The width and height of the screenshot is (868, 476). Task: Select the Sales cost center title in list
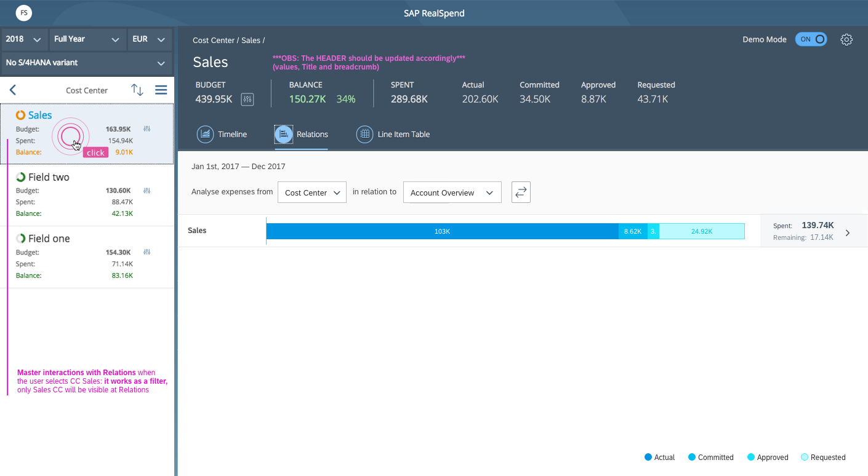(x=40, y=115)
